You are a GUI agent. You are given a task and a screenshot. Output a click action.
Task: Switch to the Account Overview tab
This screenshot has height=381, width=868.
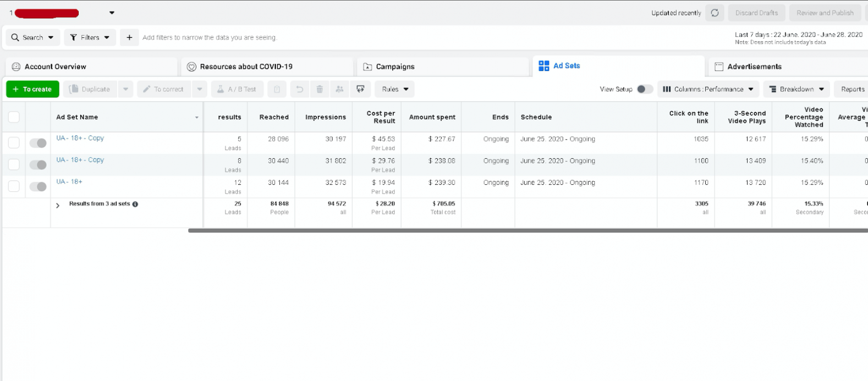[91, 67]
